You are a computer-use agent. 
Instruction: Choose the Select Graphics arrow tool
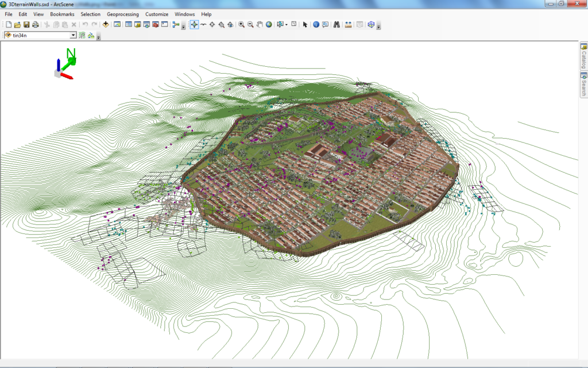coord(305,25)
